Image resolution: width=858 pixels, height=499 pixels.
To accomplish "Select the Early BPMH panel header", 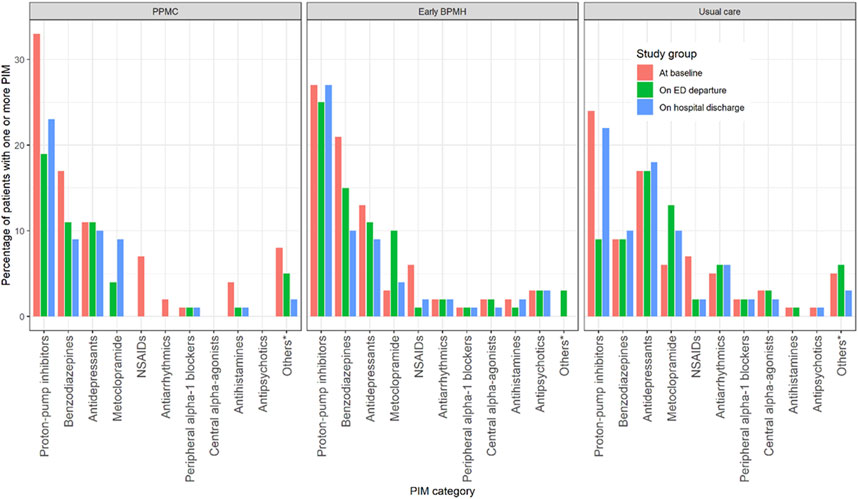I will 442,11.
